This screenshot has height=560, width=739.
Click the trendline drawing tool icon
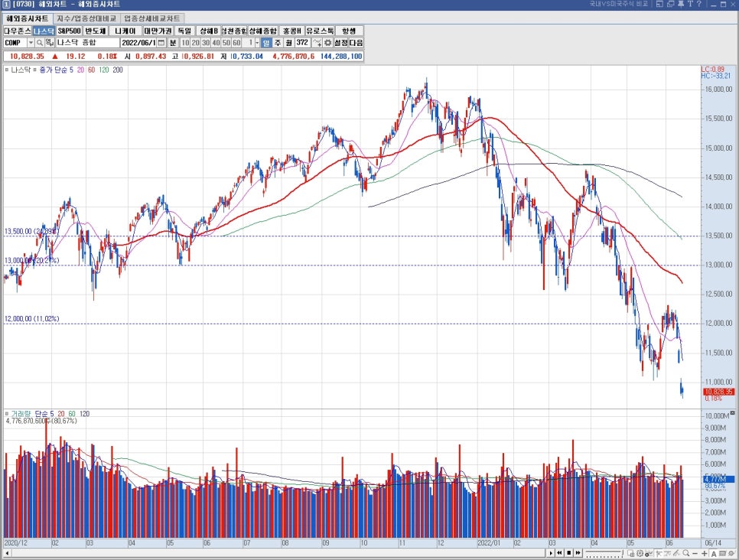coord(667,553)
